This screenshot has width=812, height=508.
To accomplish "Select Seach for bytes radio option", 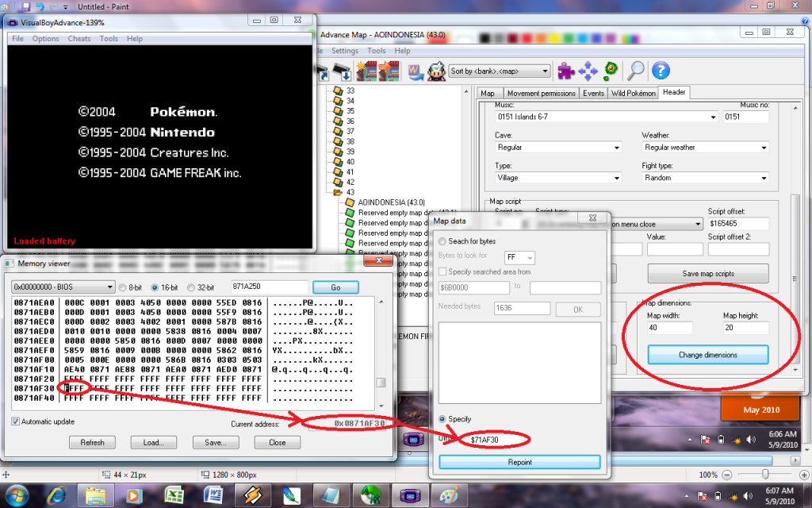I will pos(442,241).
